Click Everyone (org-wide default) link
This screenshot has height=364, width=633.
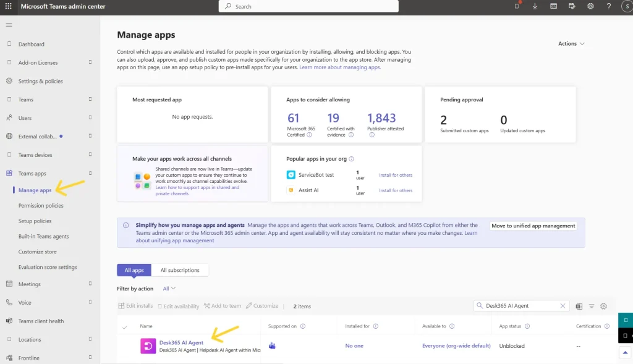(x=456, y=346)
